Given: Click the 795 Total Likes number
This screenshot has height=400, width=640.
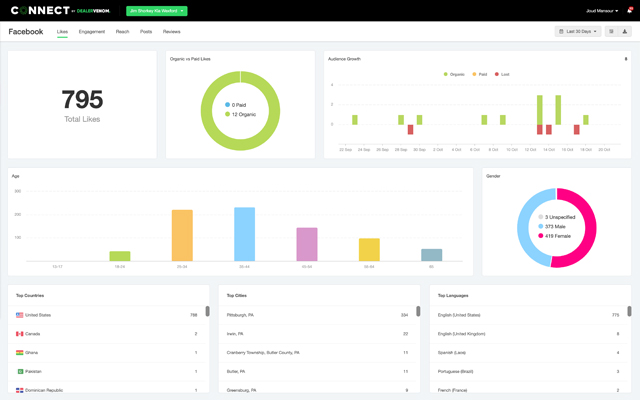Looking at the screenshot, I should 82,99.
